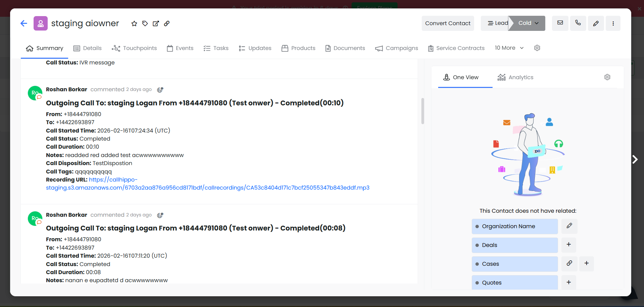Add a new Deal with plus icon
This screenshot has height=307, width=644.
point(569,245)
